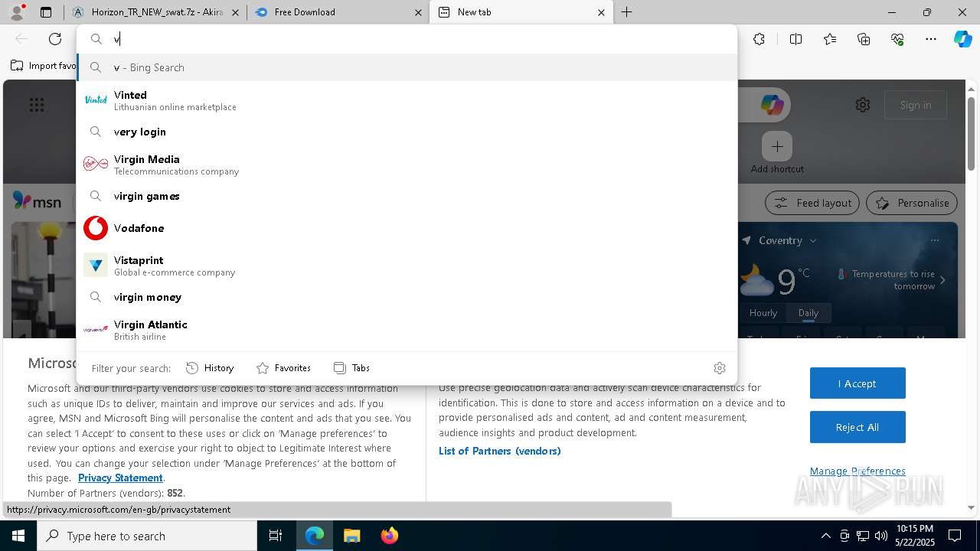Select the 'virgin games' suggestion
Image resolution: width=980 pixels, height=551 pixels.
click(x=407, y=196)
